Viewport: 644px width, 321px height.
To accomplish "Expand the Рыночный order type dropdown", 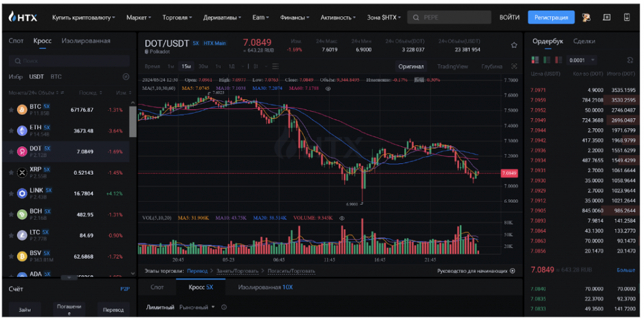I will (x=197, y=307).
